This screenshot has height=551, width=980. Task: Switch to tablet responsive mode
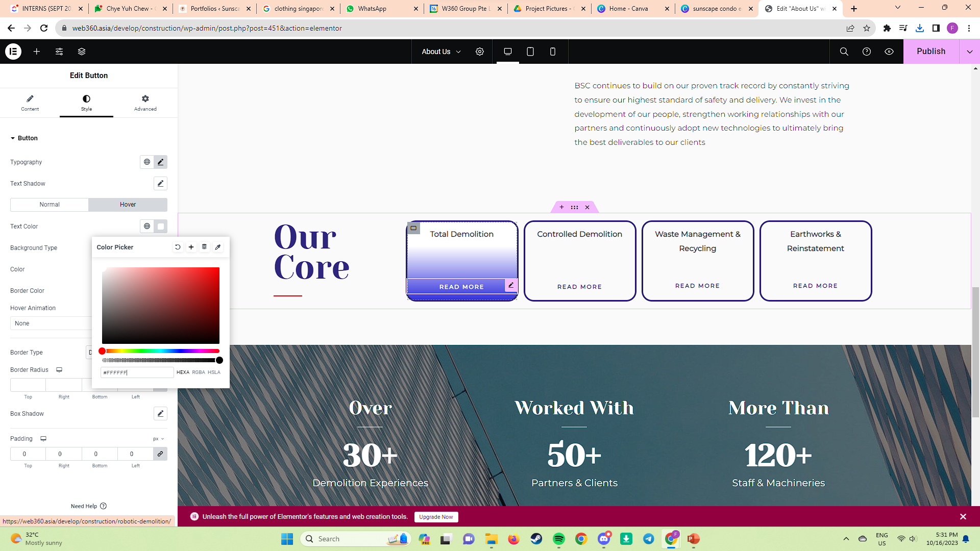point(530,52)
